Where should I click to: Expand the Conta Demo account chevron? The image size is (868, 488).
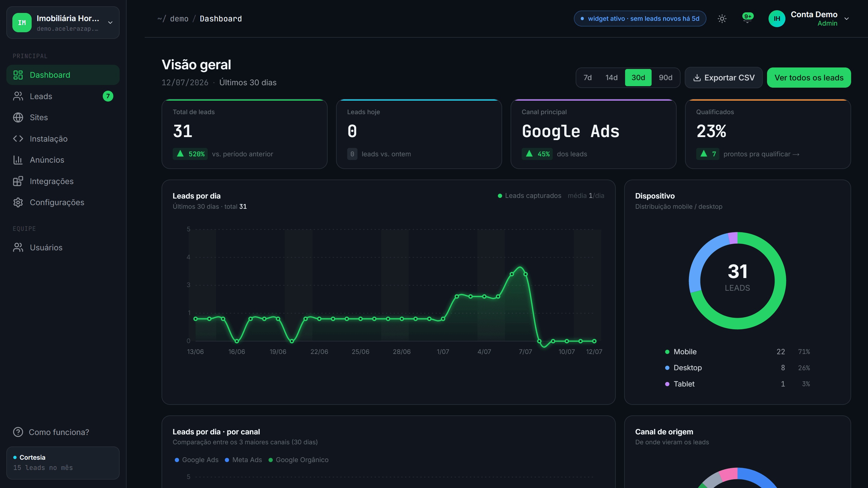point(846,18)
